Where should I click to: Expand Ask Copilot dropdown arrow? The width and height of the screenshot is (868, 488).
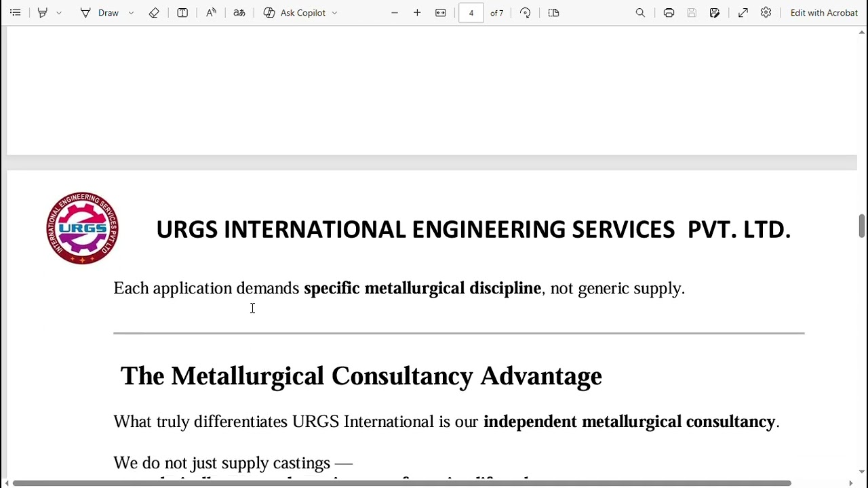click(334, 13)
